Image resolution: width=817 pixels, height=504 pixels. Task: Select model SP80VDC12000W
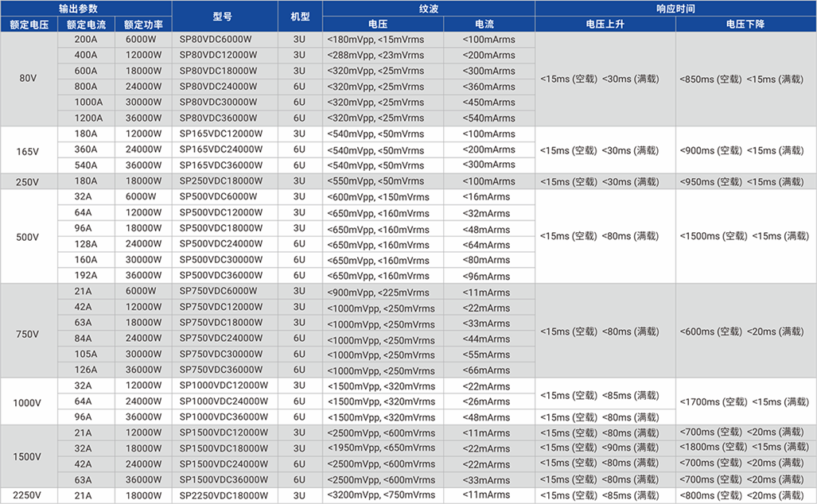pyautogui.click(x=218, y=55)
